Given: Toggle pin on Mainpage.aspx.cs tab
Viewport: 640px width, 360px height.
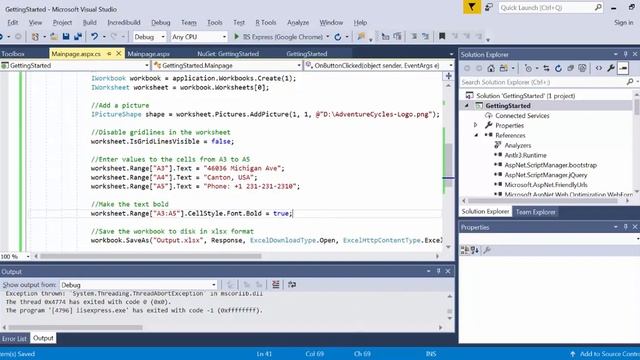Looking at the screenshot, I should click(109, 53).
